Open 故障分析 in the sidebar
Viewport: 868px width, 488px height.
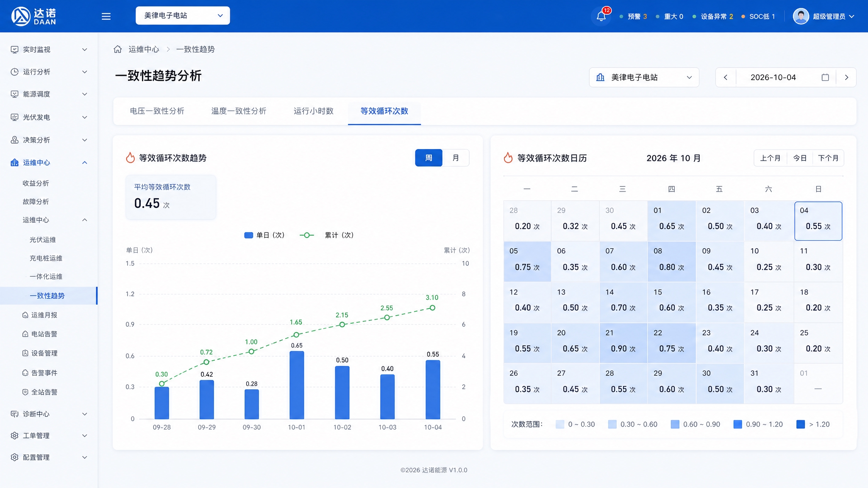tap(36, 202)
